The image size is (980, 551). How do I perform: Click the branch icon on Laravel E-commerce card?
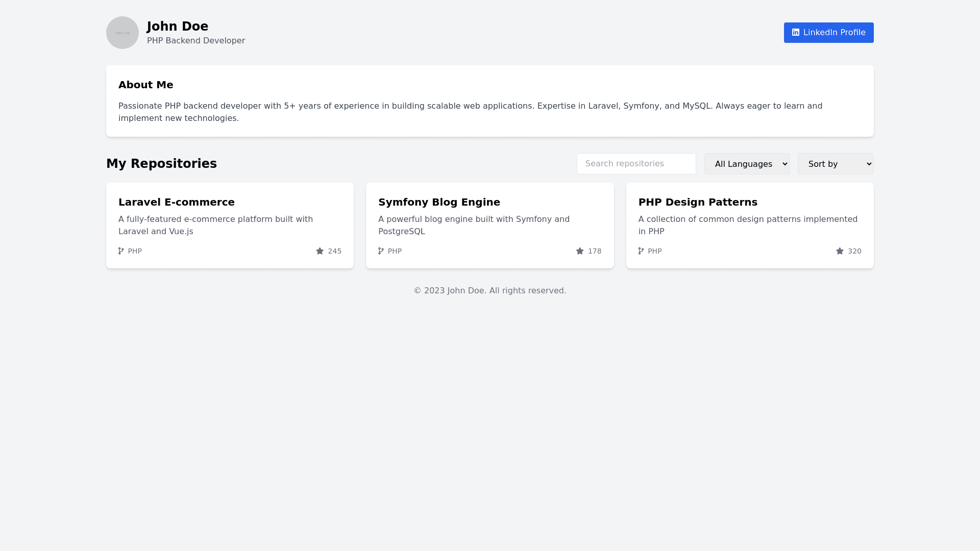pyautogui.click(x=121, y=251)
